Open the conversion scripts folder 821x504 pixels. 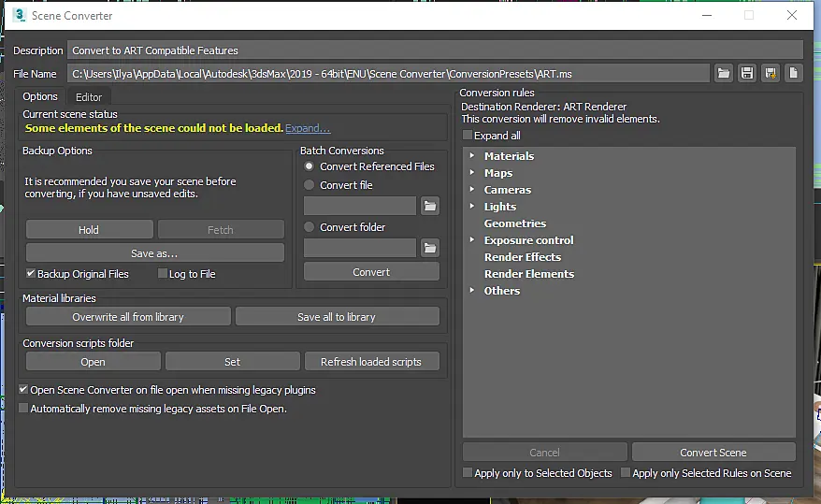tap(93, 362)
